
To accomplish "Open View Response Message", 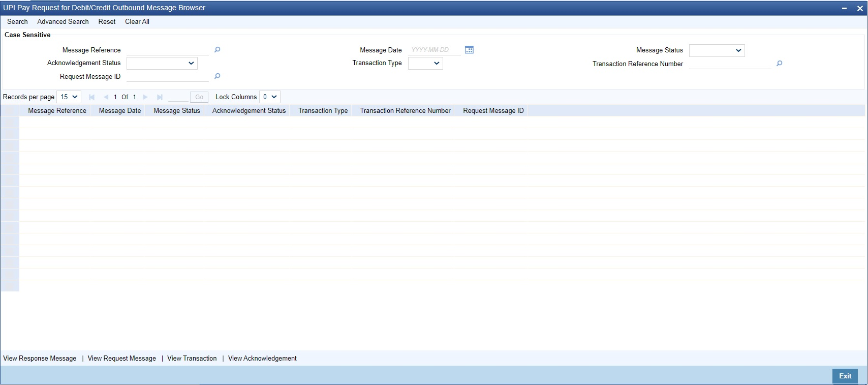I will [x=40, y=358].
